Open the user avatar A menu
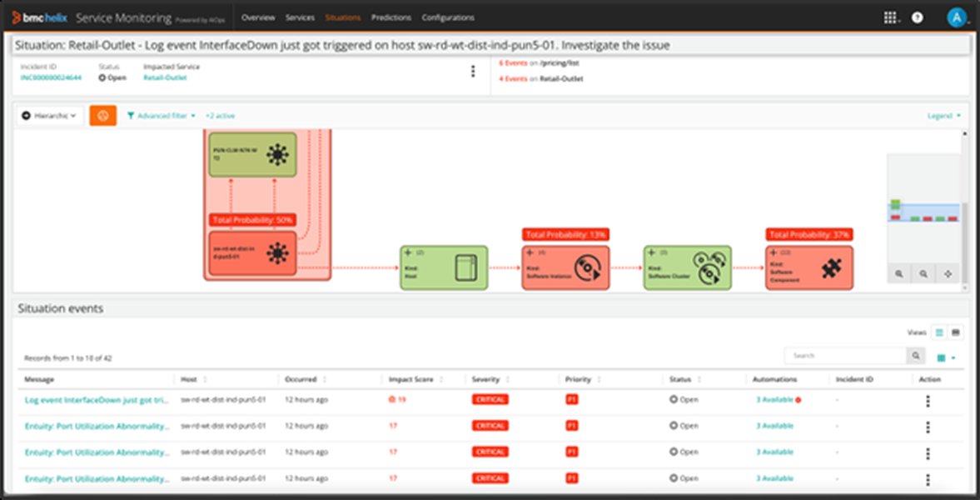This screenshot has height=500, width=980. (x=956, y=17)
